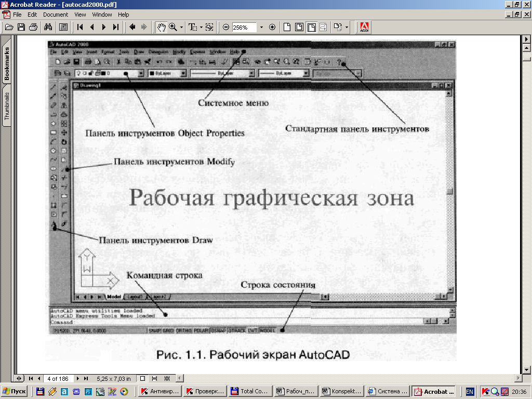Select the Text Select tool
This screenshot has height=399, width=532.
(193, 27)
